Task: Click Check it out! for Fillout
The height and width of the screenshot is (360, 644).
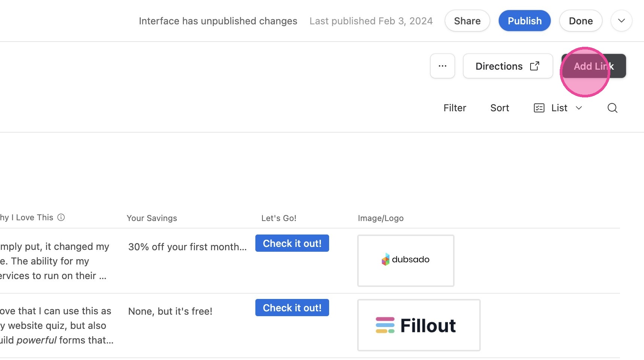Action: click(x=292, y=308)
